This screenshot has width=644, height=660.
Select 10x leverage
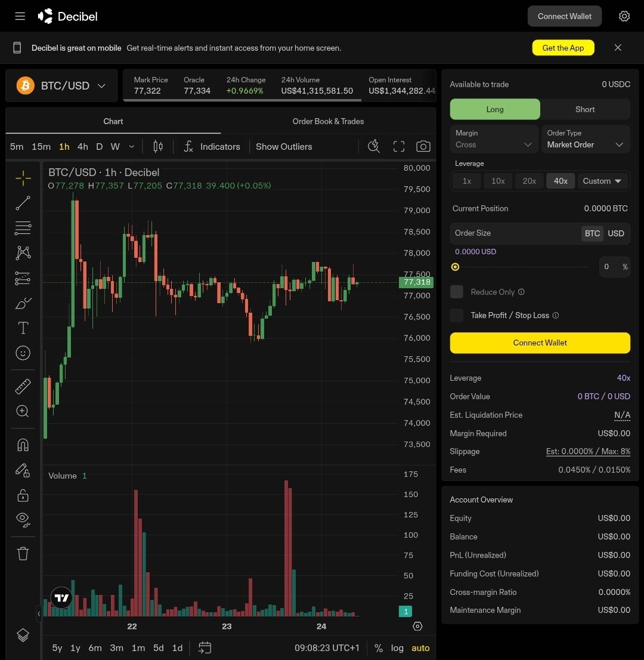(498, 181)
